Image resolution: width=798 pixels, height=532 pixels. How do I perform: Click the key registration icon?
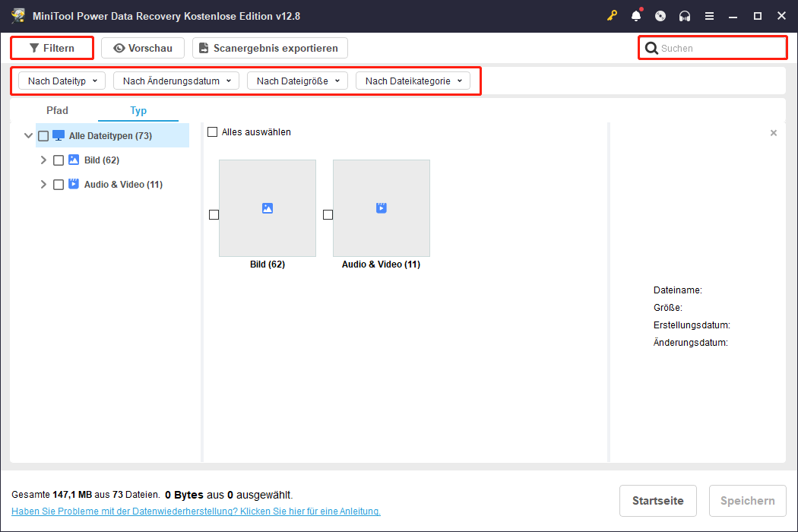(612, 15)
